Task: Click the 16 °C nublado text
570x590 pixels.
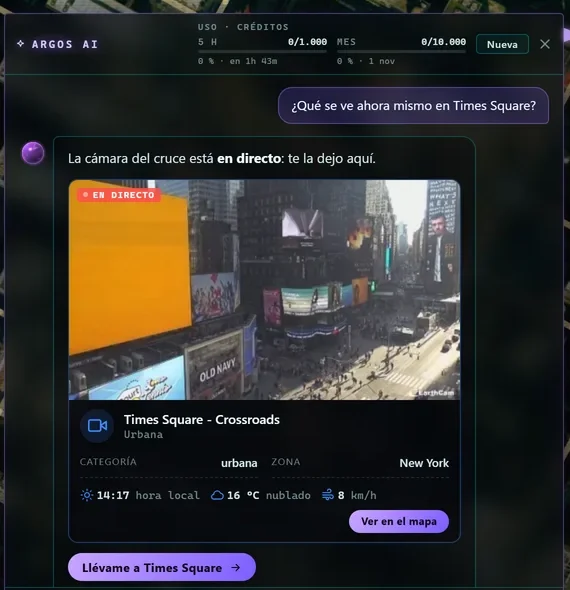Action: click(269, 495)
